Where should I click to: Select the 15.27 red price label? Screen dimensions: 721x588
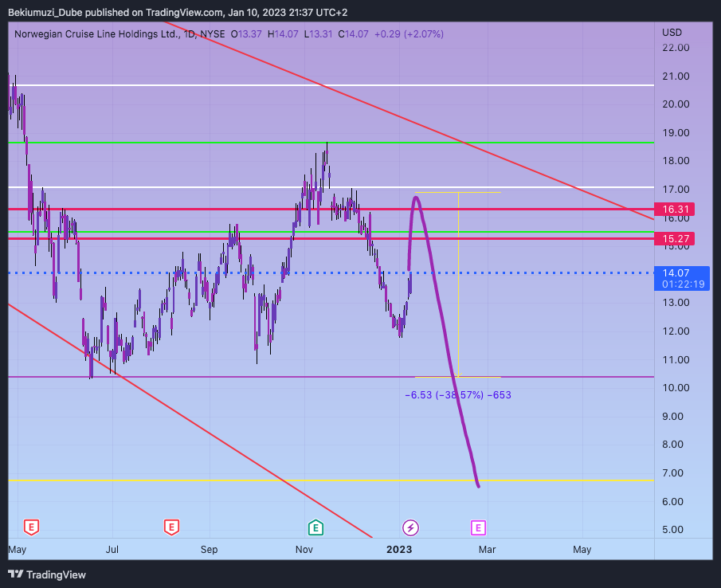click(675, 238)
